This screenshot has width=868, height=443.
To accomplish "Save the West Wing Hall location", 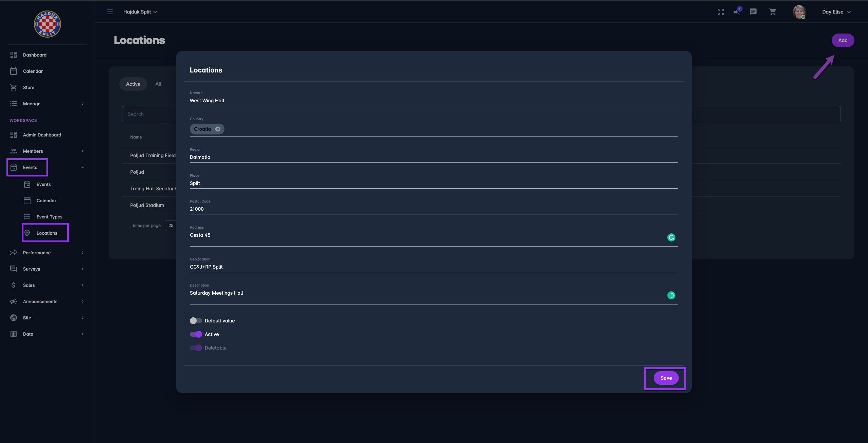I will coord(666,378).
